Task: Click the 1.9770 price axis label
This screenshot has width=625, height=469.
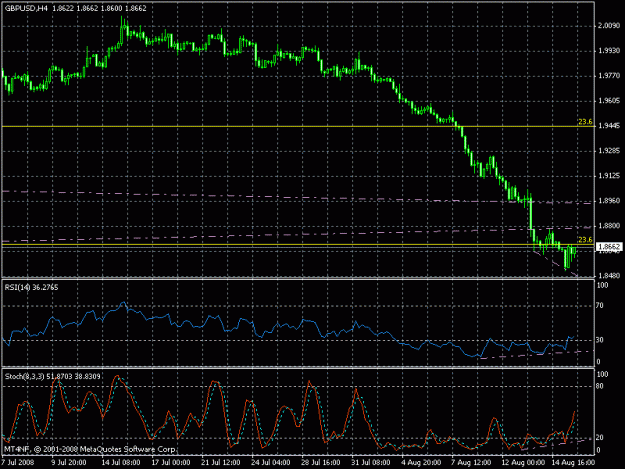Action: tap(609, 76)
